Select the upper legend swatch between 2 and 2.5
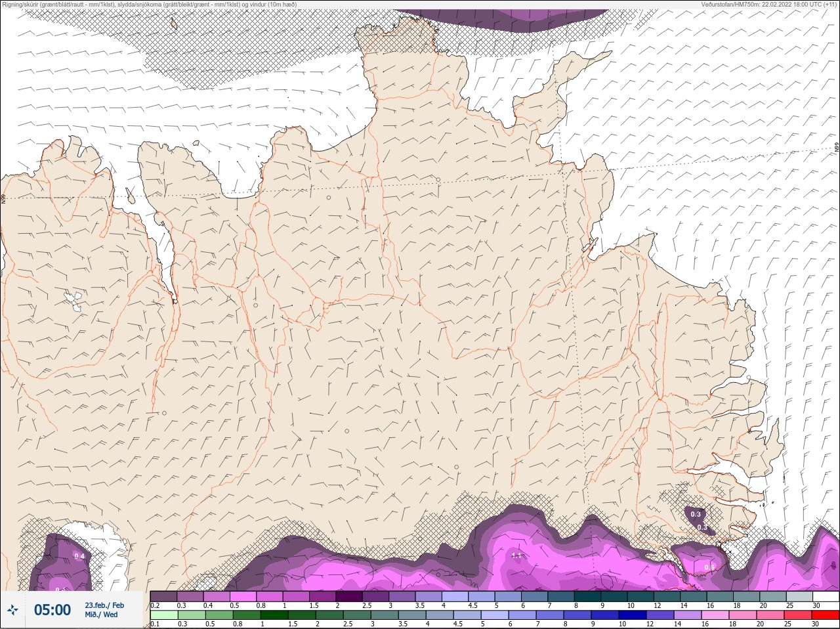 349,596
